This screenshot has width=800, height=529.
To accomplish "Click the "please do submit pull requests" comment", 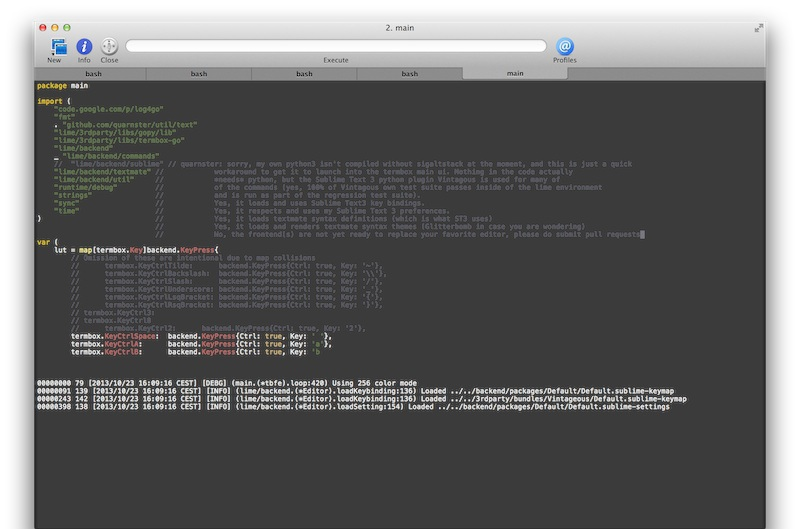I will (x=576, y=235).
